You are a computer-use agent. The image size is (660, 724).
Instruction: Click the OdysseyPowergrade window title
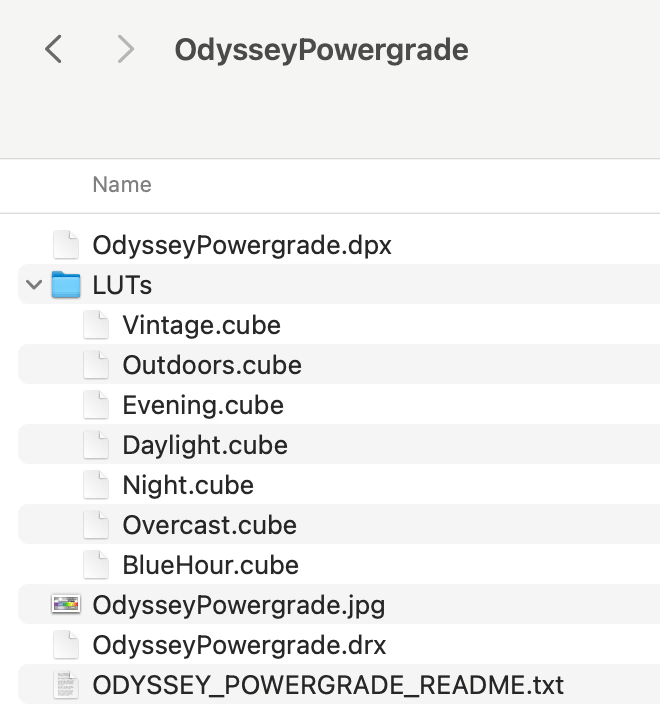click(321, 49)
